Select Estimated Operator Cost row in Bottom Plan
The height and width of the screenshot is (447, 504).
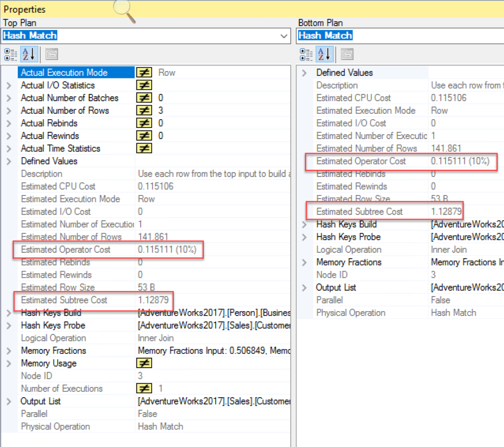(361, 161)
